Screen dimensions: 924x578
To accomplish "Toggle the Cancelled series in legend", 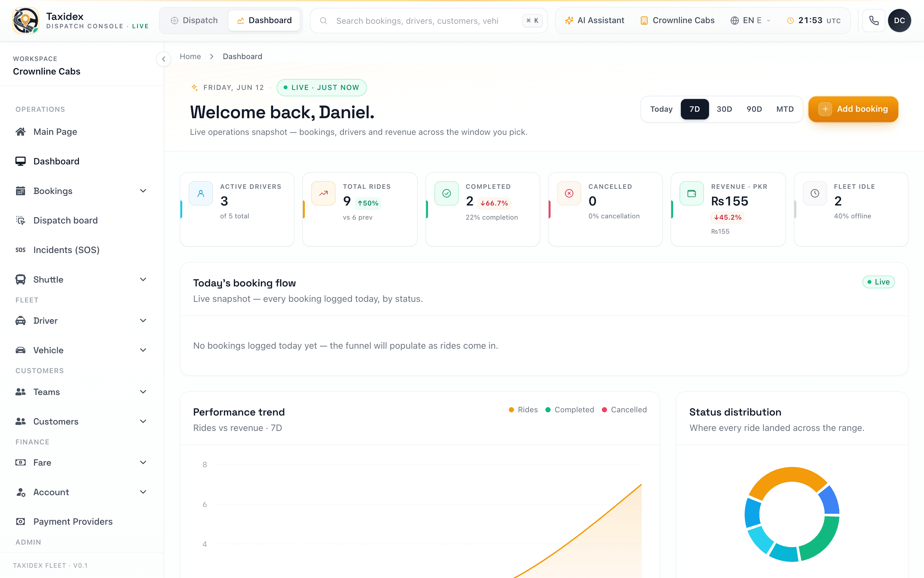I will pyautogui.click(x=624, y=410).
